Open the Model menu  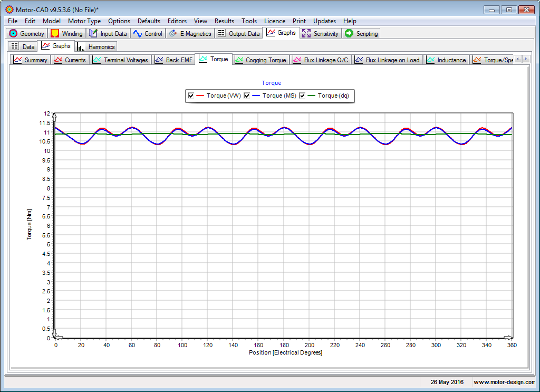tap(52, 21)
